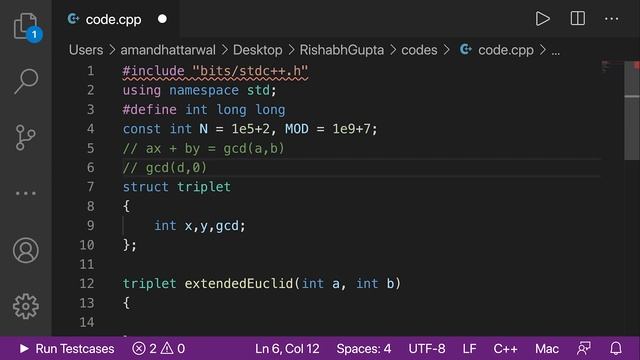Click Mac configuration in status bar
Screen dimensions: 640x360
[x=547, y=349]
